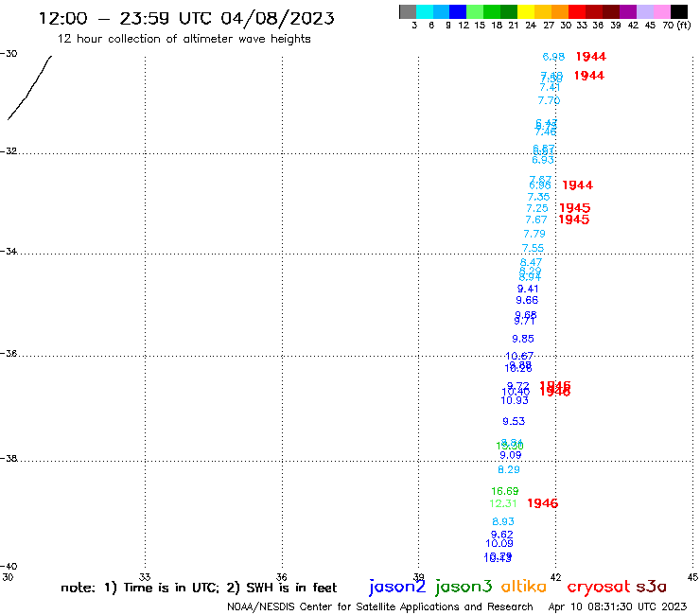The height and width of the screenshot is (615, 700).
Task: Click the latitude axis label -36
Action: tap(9, 353)
